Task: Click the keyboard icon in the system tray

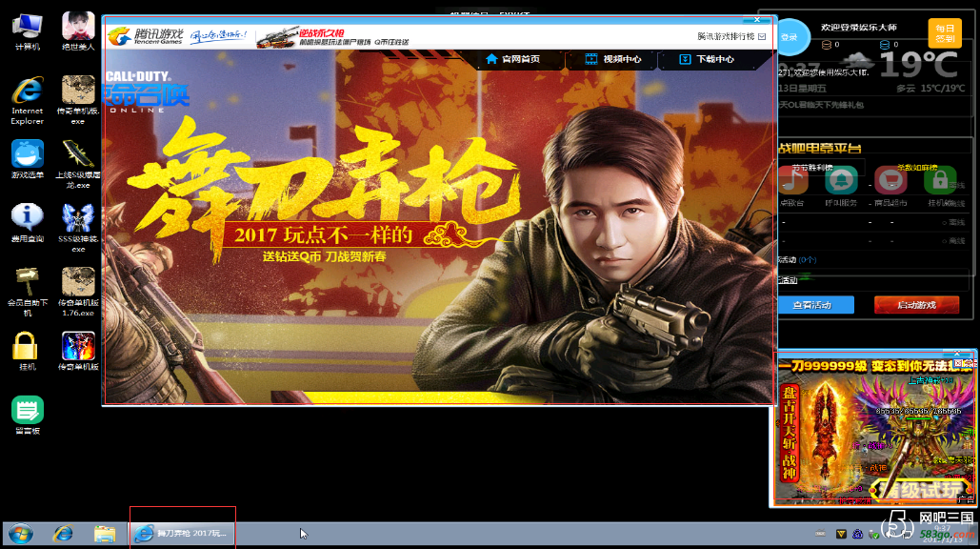Action: point(821,534)
